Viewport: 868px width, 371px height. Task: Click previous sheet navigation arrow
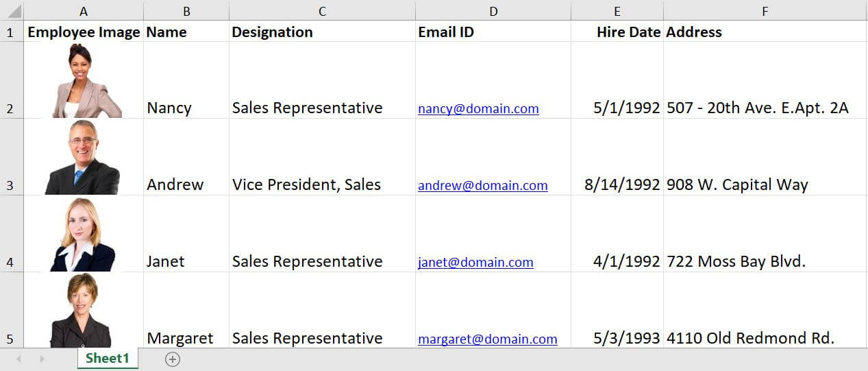18,359
